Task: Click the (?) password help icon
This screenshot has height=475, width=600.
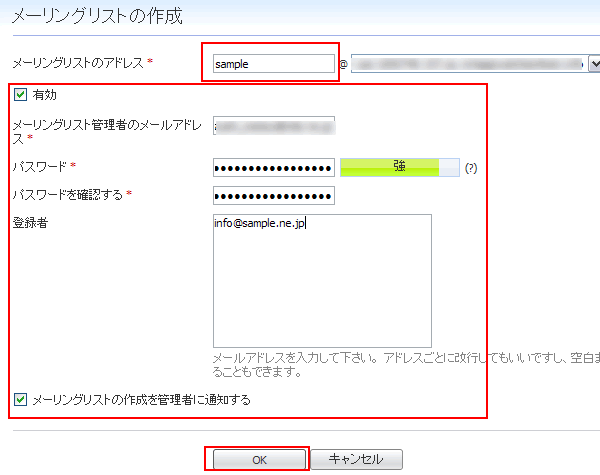Action: coord(471,168)
